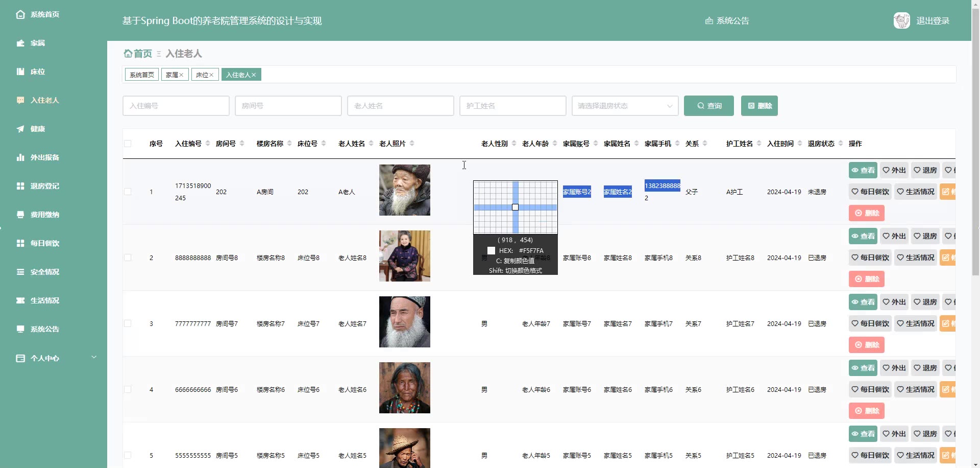Click the 系统公告 sidebar icon
Image resolution: width=980 pixels, height=468 pixels.
(20, 329)
